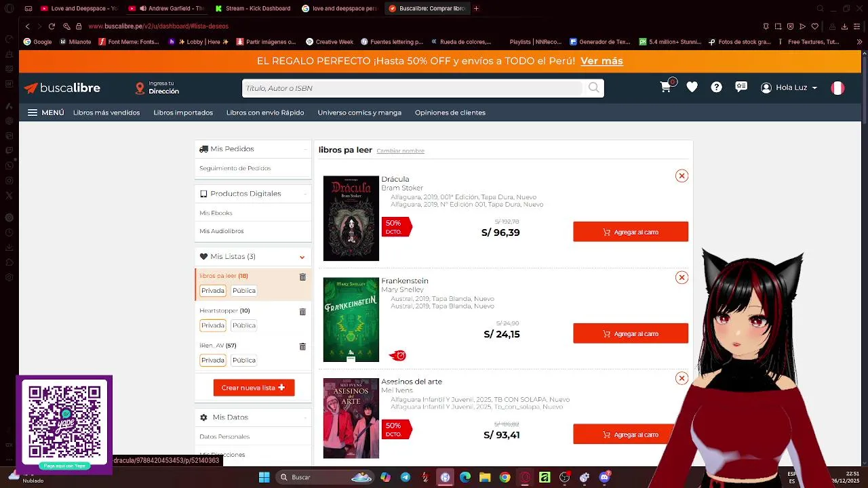This screenshot has width=868, height=488.
Task: Expand the Mis Pedidos section
Action: (253, 149)
